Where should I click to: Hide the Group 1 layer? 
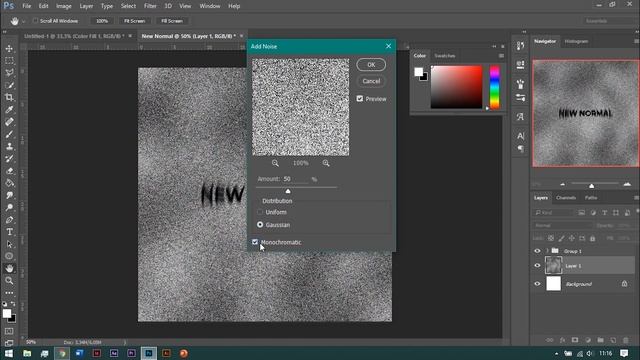pyautogui.click(x=537, y=251)
